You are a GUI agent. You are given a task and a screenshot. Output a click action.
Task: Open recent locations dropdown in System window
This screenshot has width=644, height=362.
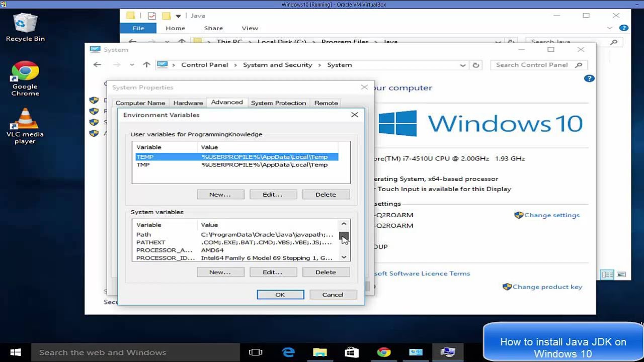point(132,65)
